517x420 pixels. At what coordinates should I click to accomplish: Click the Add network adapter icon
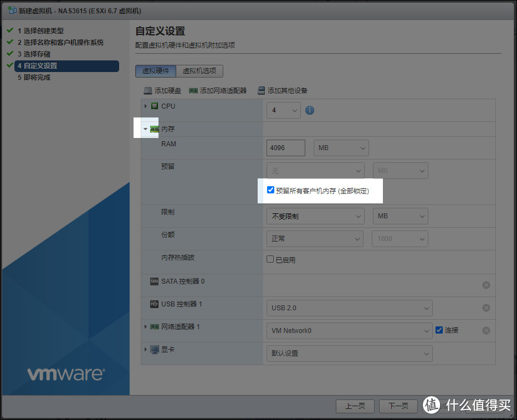tap(193, 91)
